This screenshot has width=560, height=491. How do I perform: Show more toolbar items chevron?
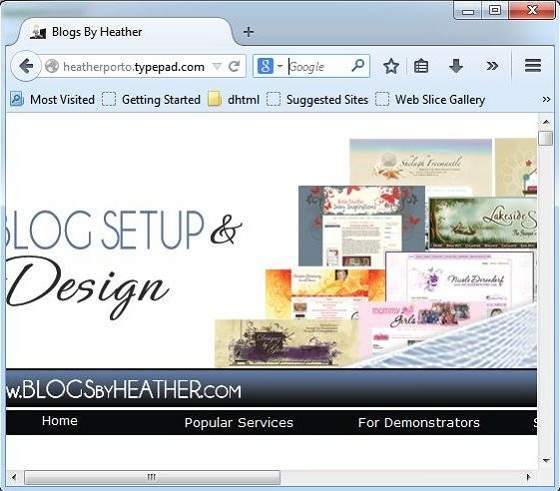[492, 66]
